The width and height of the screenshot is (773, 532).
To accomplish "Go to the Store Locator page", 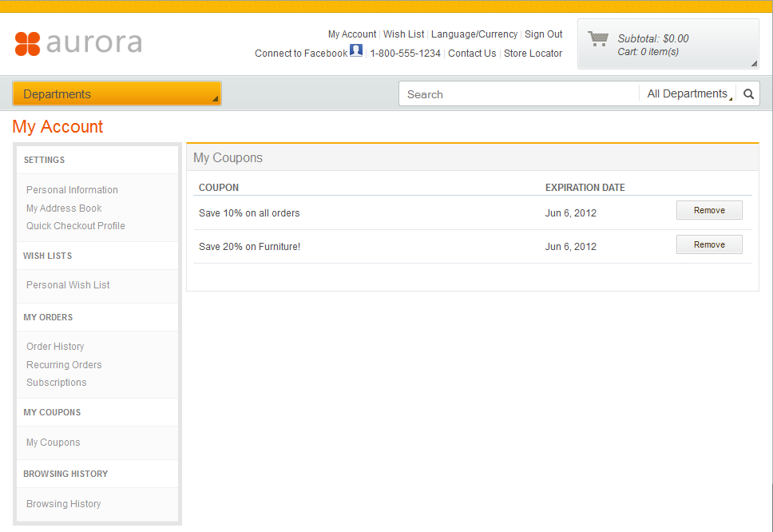I will tap(533, 54).
